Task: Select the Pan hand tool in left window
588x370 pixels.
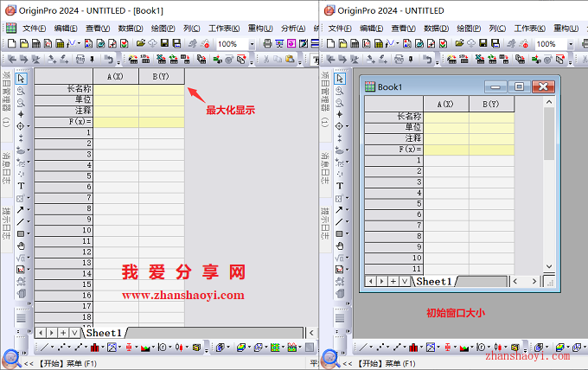Action: 21,246
